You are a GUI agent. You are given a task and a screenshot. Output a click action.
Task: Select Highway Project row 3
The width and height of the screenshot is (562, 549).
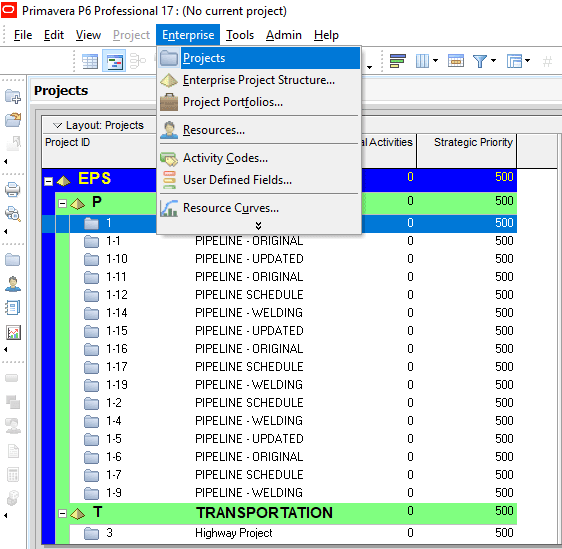[x=293, y=533]
